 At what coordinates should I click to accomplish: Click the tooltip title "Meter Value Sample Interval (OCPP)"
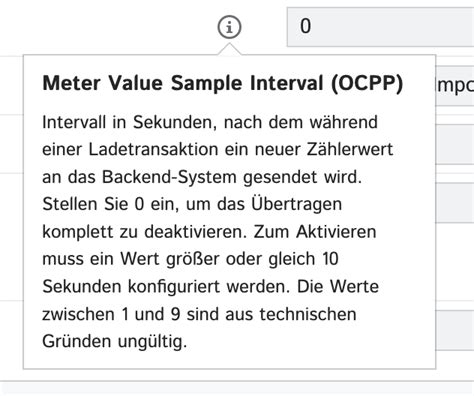(x=223, y=83)
